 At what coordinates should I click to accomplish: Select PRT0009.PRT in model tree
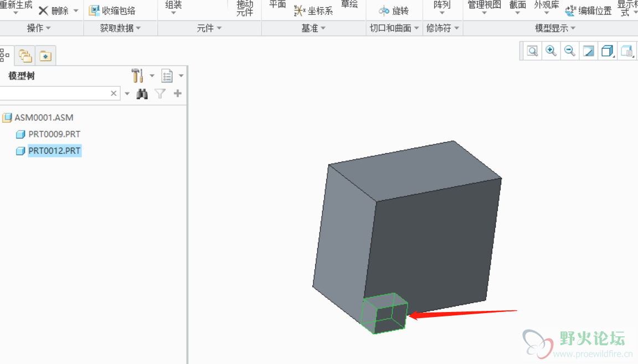pyautogui.click(x=54, y=134)
